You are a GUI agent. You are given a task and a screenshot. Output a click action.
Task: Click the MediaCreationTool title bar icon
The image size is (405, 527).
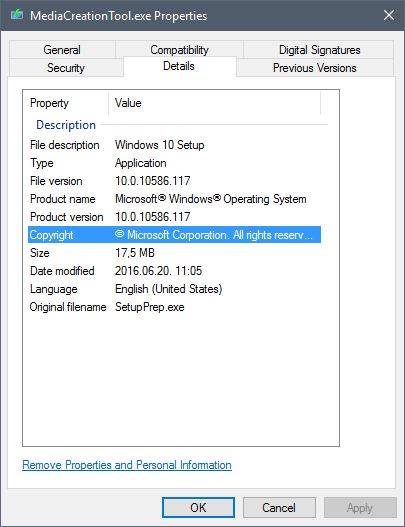point(17,15)
